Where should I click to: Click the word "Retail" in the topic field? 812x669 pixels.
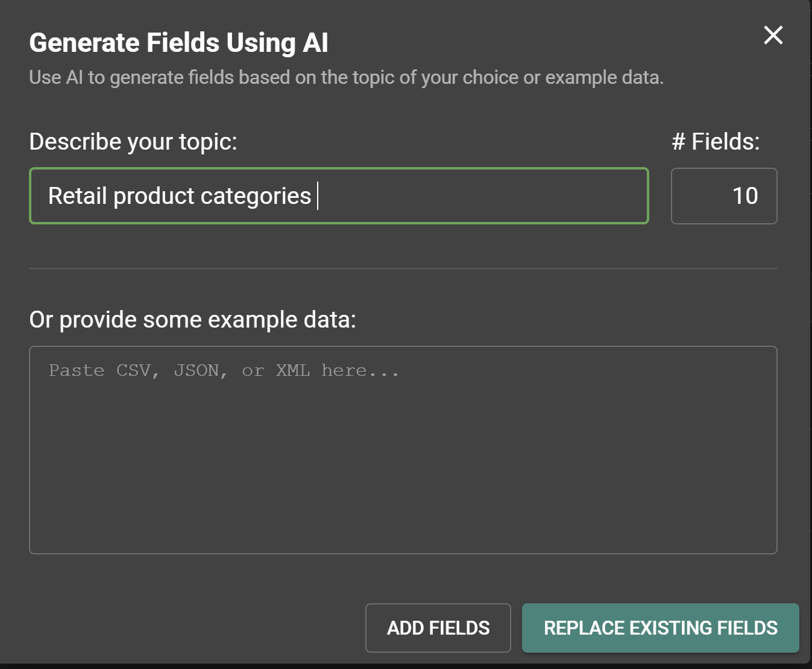(77, 196)
